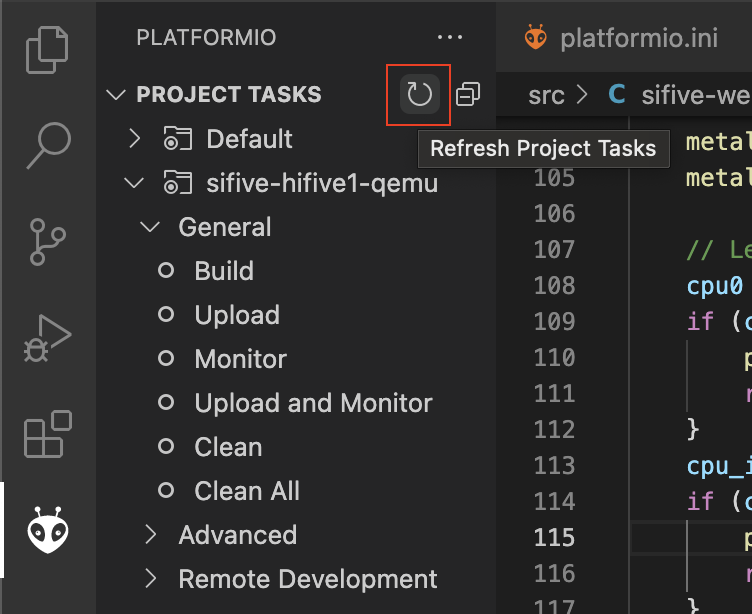This screenshot has width=752, height=614.
Task: Click the orange PlatformIO icon on platformio.ini tab
Action: [535, 37]
